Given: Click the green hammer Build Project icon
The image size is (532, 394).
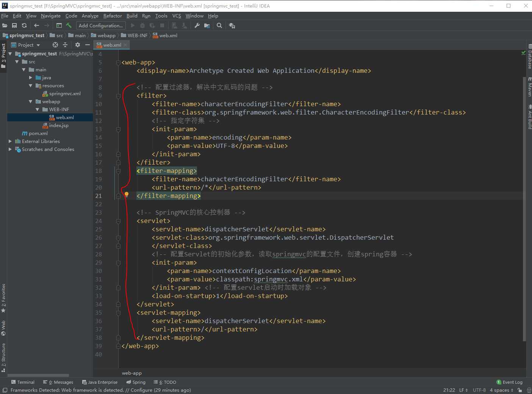Looking at the screenshot, I should click(69, 25).
